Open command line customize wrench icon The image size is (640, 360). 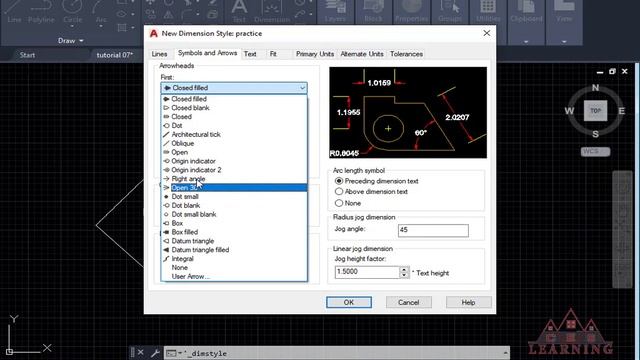pos(155,353)
